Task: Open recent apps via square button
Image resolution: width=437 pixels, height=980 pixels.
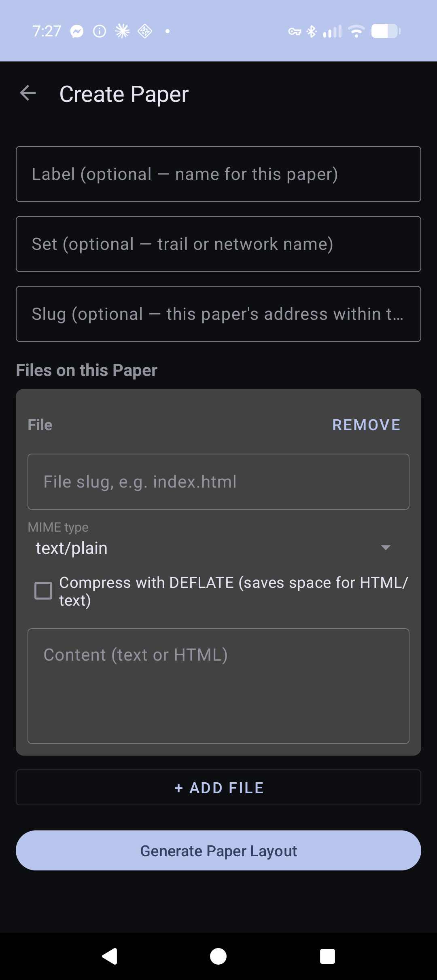Action: pyautogui.click(x=327, y=957)
